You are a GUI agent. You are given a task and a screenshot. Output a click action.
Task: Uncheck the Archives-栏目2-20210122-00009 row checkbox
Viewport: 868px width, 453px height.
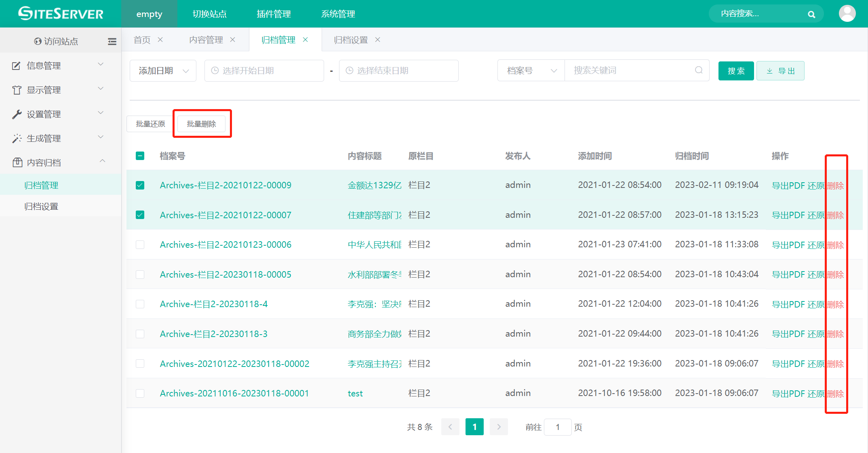coord(140,185)
